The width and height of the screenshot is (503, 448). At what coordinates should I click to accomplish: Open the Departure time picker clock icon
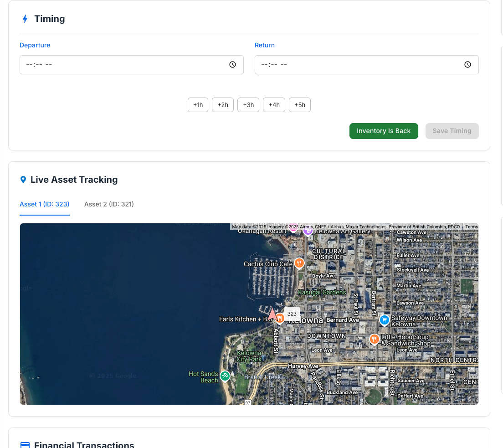tap(232, 65)
